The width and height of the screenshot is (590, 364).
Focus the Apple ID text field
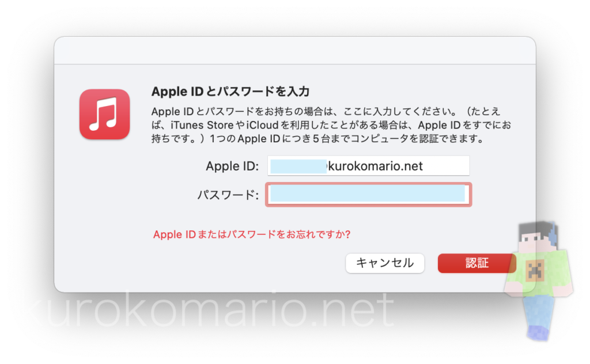click(368, 166)
